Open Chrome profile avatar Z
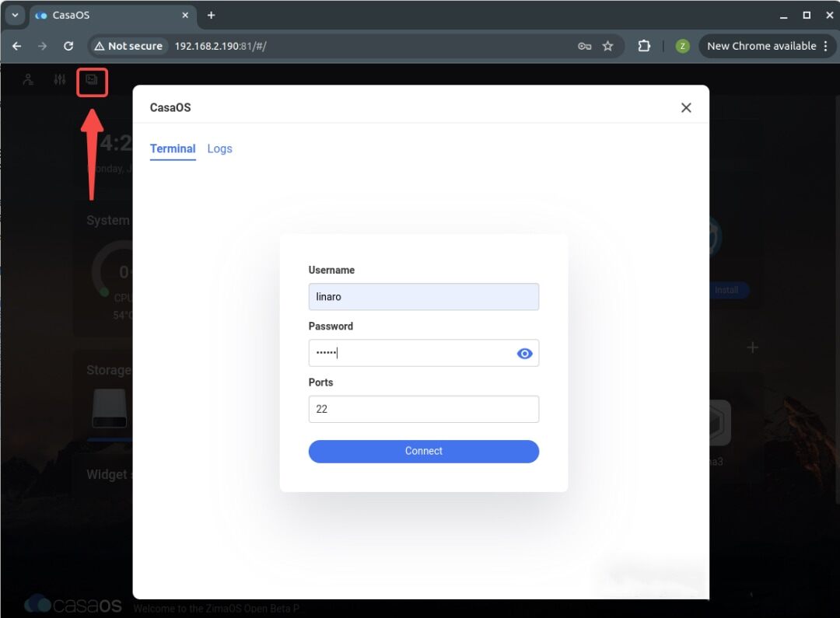Image resolution: width=840 pixels, height=618 pixels. pyautogui.click(x=682, y=46)
